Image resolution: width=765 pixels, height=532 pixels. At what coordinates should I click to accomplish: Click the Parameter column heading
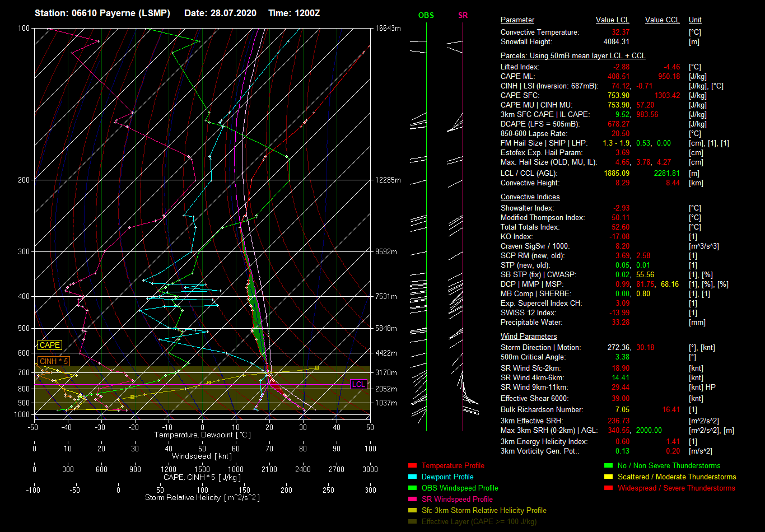pyautogui.click(x=517, y=20)
